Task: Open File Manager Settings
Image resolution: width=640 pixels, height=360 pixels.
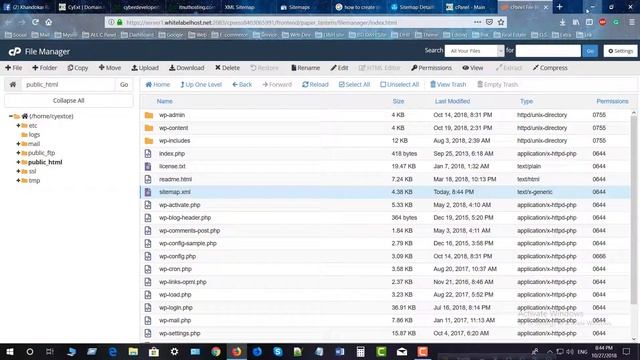Action: [x=620, y=51]
